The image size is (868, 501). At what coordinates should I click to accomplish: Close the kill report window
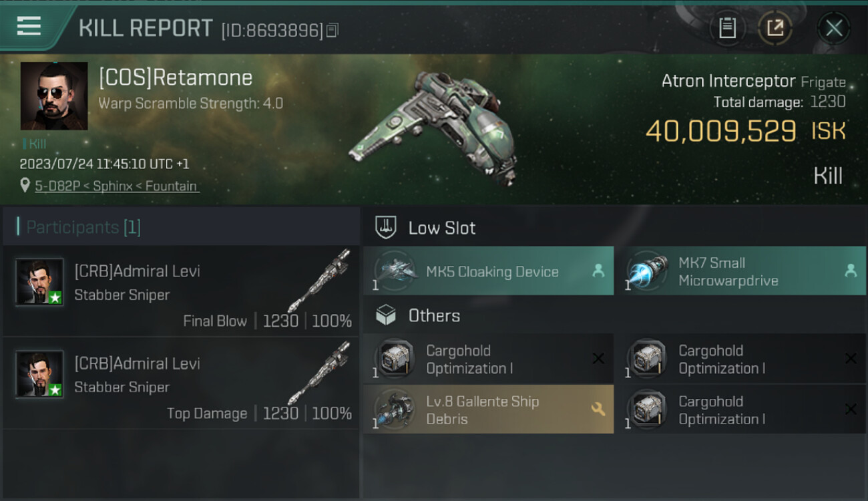tap(834, 28)
